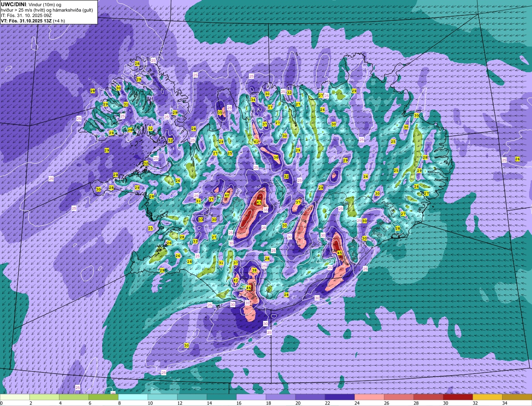
Task: Click the legend swatch above 34
Action: pos(517,397)
